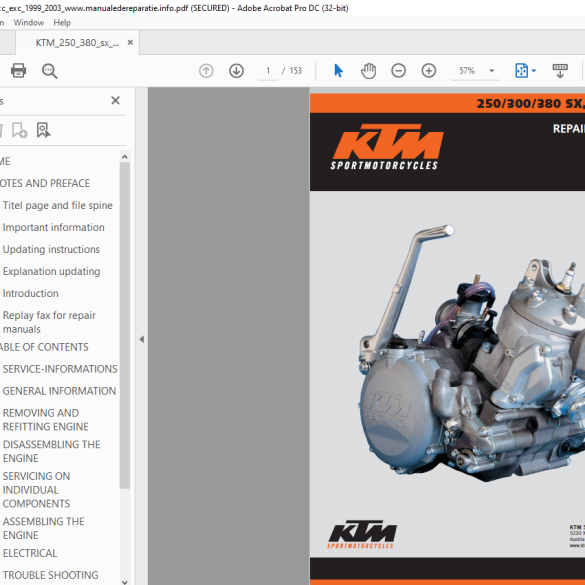This screenshot has height=585, width=585.
Task: Open 'Important information' bookmark
Action: pos(53,228)
